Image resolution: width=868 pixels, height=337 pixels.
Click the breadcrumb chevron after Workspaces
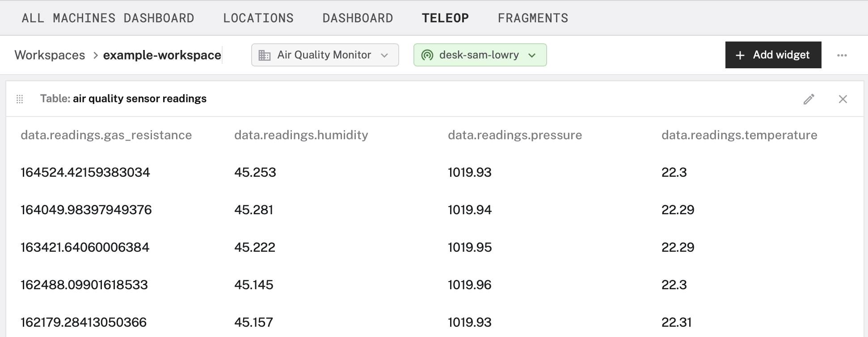tap(95, 55)
